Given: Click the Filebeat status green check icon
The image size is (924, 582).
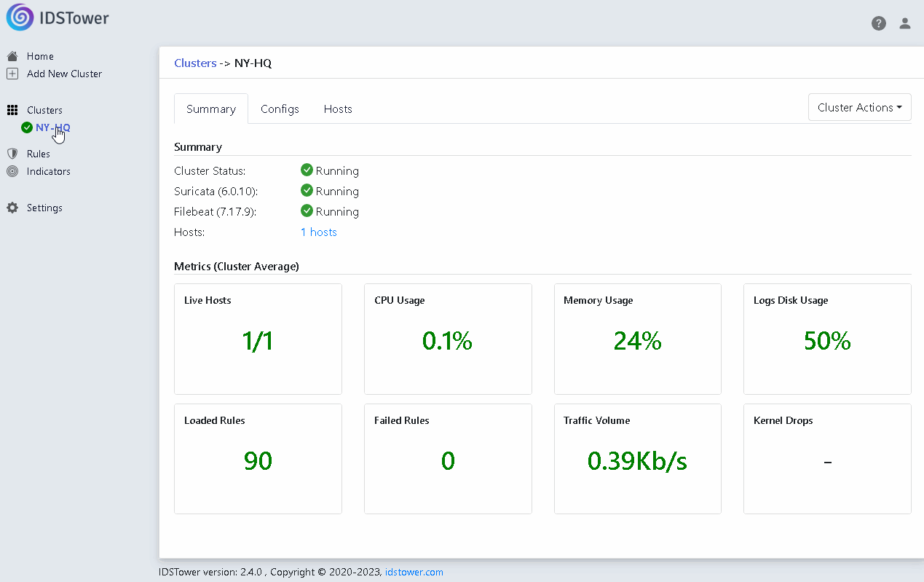Looking at the screenshot, I should tap(307, 211).
